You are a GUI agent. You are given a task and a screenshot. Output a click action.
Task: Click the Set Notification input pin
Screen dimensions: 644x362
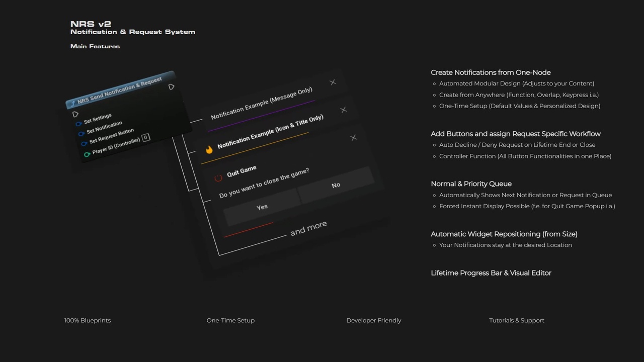(x=81, y=134)
